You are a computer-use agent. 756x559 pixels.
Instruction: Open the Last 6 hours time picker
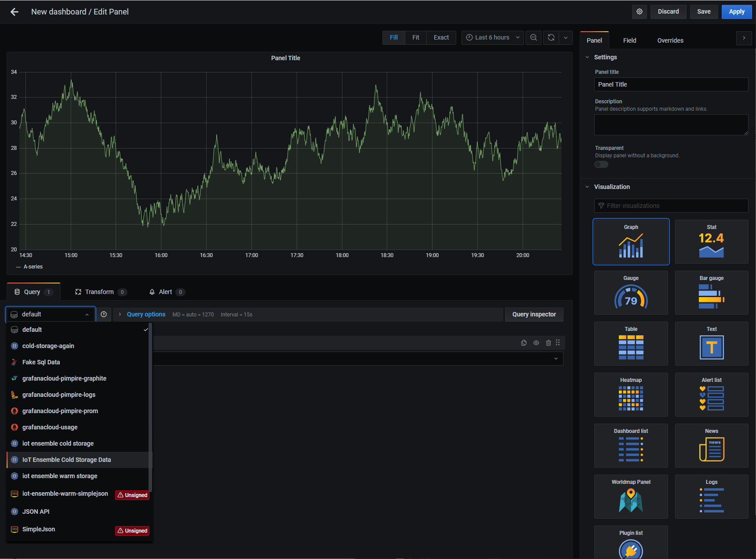493,38
